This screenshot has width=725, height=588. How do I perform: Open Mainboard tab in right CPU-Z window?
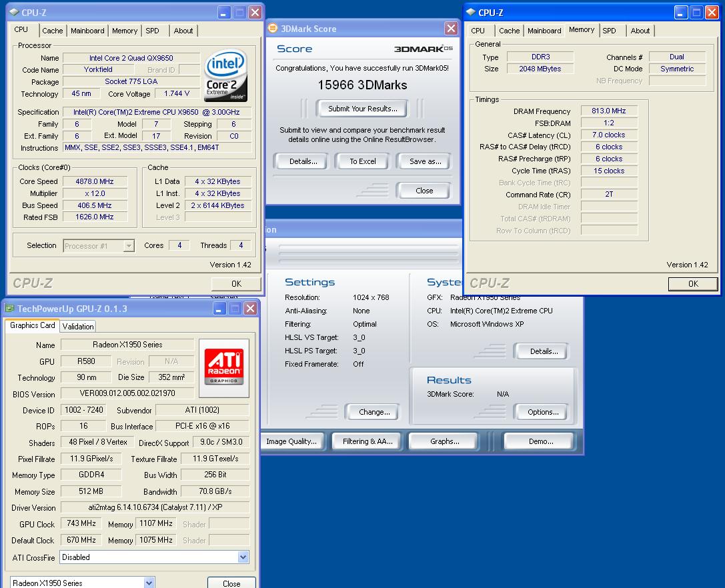pos(544,31)
